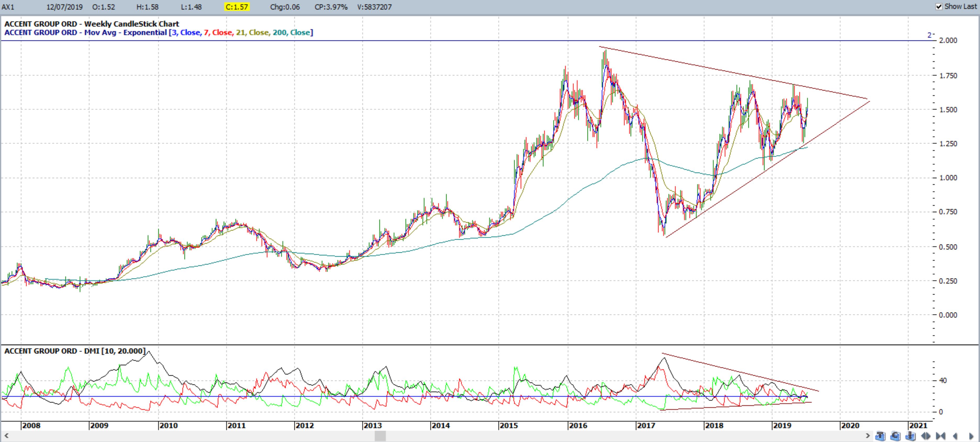Click the expand time axis arrows icon
The image size is (980, 442).
(x=926, y=436)
